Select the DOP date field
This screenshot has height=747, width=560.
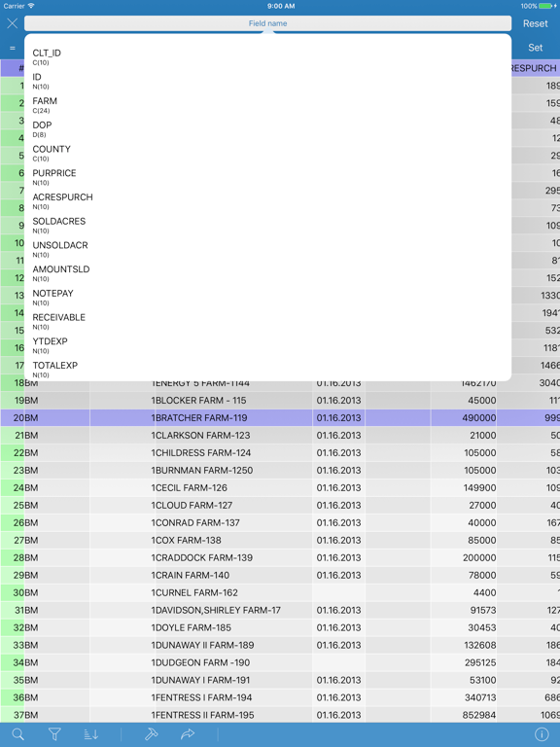click(267, 129)
